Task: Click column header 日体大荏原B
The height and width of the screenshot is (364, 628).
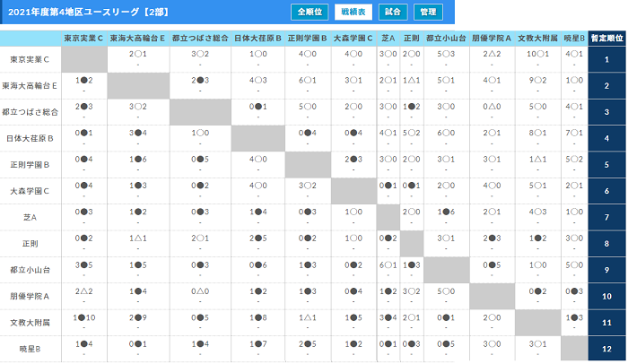Action: coord(258,39)
